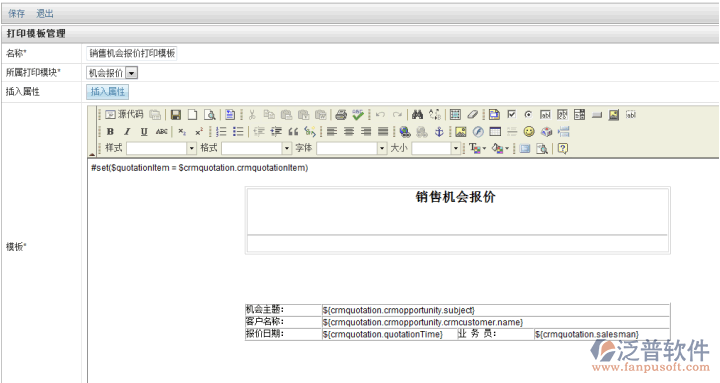Click into the 名称 template name field
The height and width of the screenshot is (383, 720).
(132, 53)
